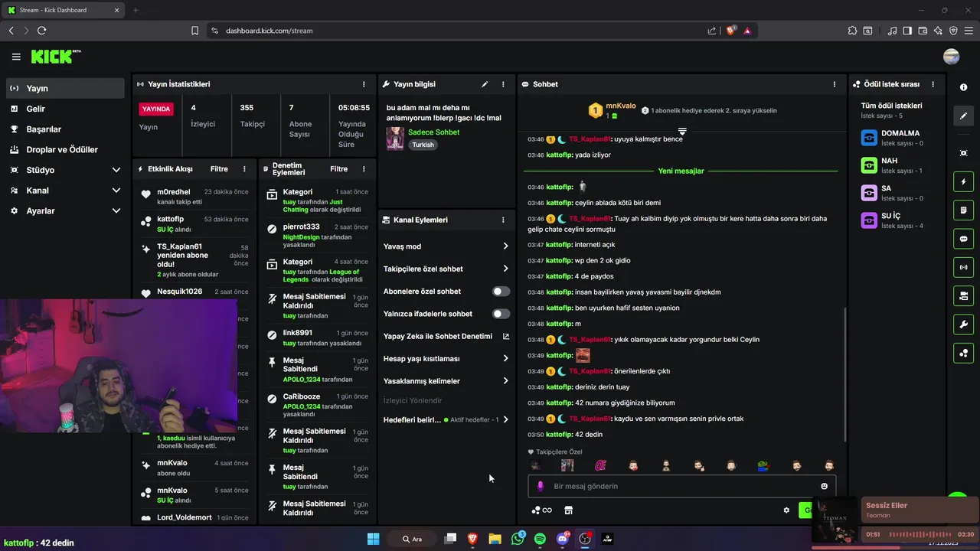
Task: Click in the Bir mesaj gönderin field
Action: 680,486
